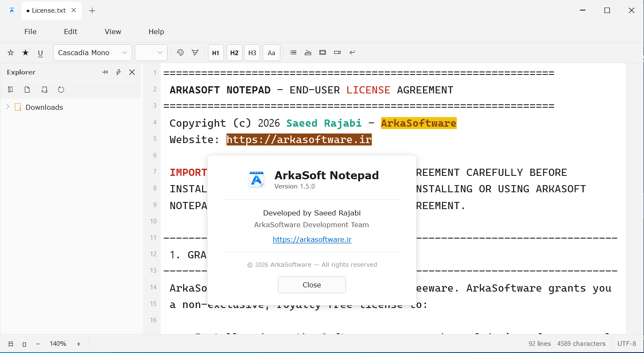The image size is (644, 353).
Task: Zoom in with the plus status button
Action: pyautogui.click(x=79, y=344)
